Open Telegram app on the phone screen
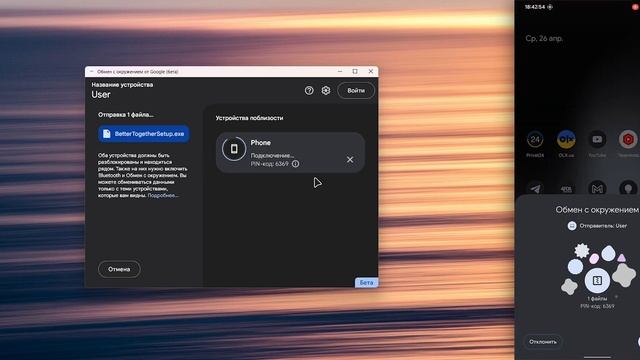Viewport: 640px width, 360px height. 535,188
